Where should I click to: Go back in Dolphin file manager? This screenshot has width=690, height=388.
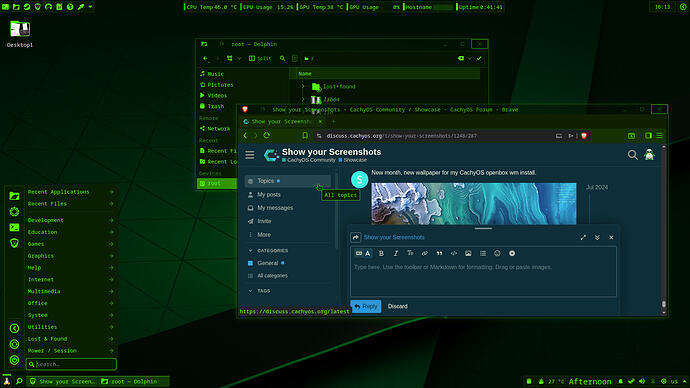pos(206,59)
